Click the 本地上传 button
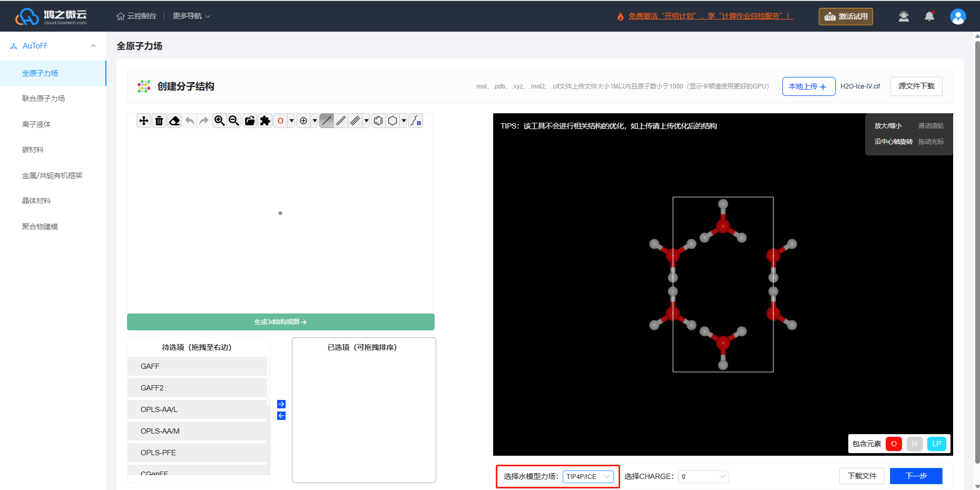This screenshot has height=490, width=980. coord(809,86)
